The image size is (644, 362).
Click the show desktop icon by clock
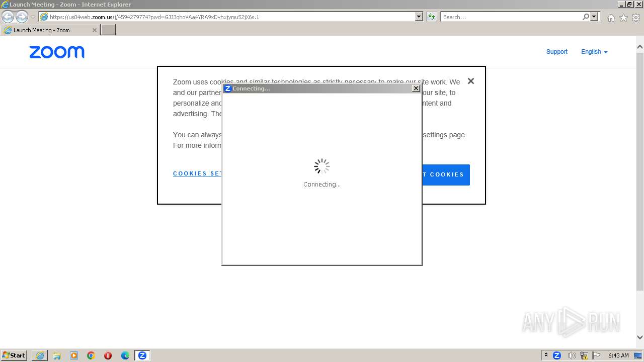tap(638, 355)
